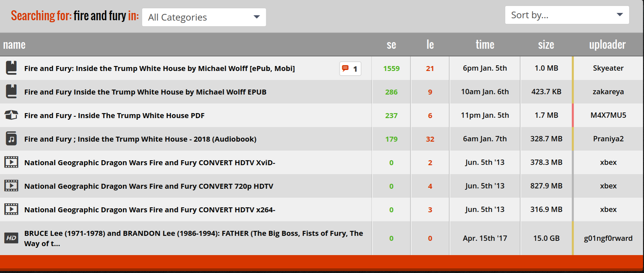Open uploader M4X7MU5 profile
This screenshot has height=273, width=644.
pyautogui.click(x=608, y=115)
